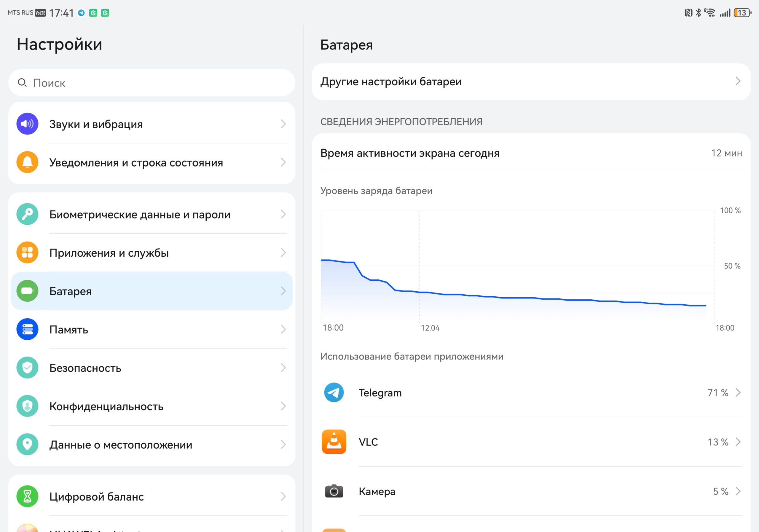759x532 pixels.
Task: Expand Apps and services chevron
Action: point(283,253)
